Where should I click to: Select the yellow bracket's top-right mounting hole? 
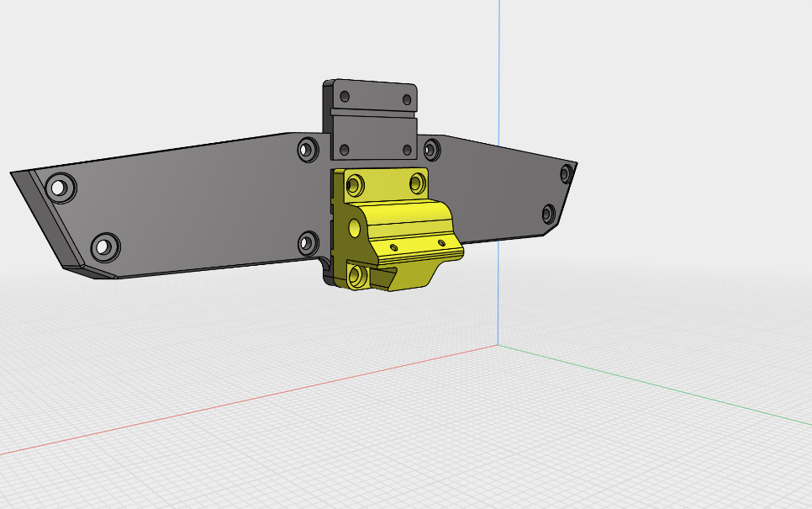(x=417, y=183)
